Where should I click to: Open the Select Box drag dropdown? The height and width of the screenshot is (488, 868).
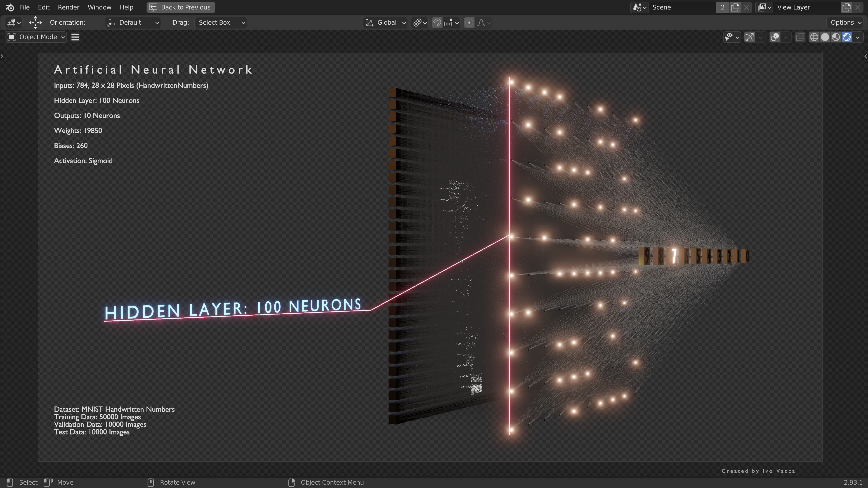(x=221, y=23)
